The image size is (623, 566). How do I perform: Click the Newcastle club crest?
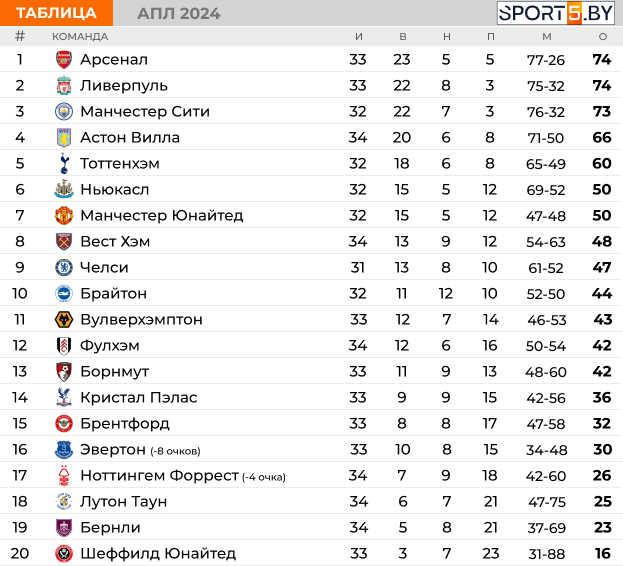click(64, 189)
